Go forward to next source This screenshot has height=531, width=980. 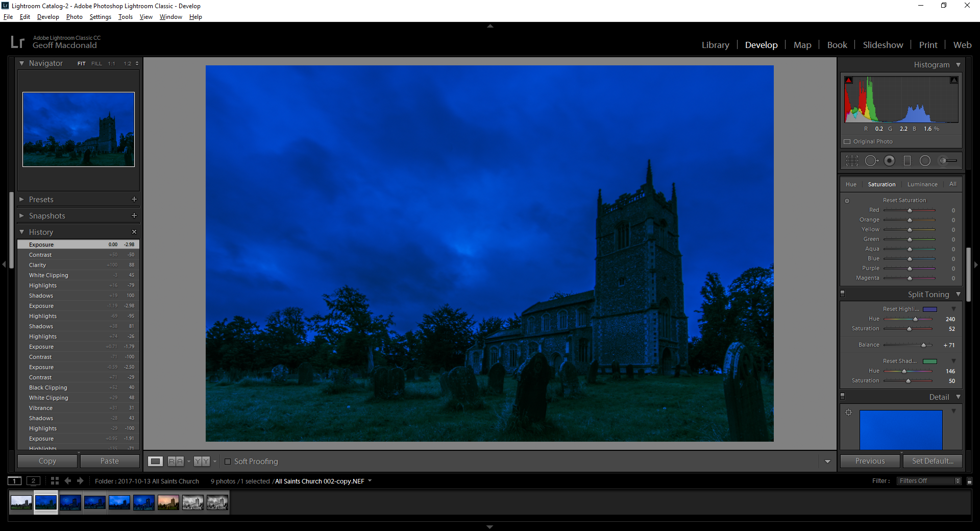coord(80,481)
